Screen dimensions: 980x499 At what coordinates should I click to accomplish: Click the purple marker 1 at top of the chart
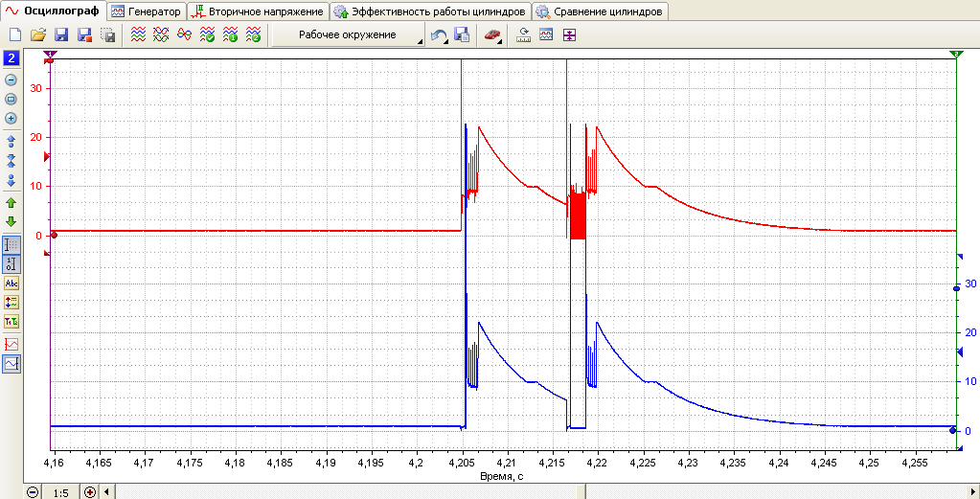(50, 55)
